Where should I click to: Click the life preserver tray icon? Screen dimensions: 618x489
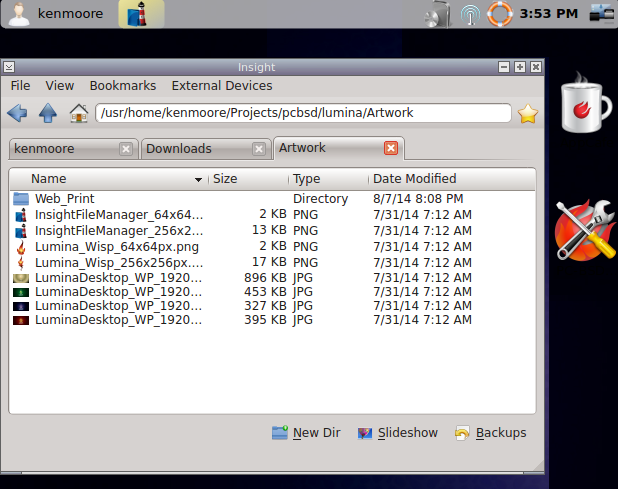point(499,14)
